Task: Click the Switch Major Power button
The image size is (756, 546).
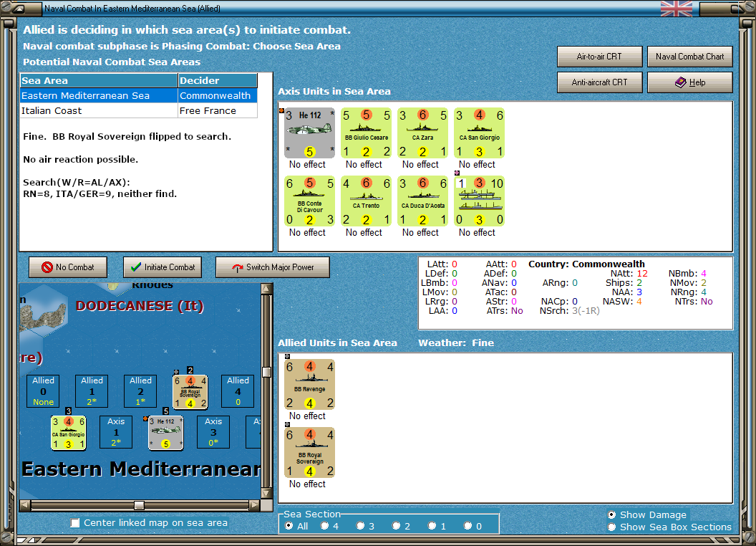Action: [273, 267]
